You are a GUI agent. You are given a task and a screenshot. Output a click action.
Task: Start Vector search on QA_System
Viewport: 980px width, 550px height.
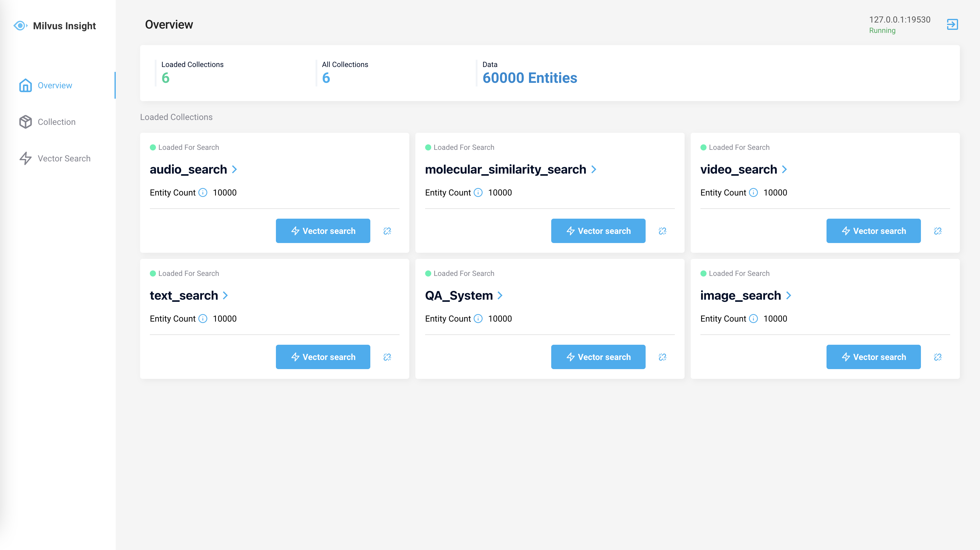click(598, 357)
